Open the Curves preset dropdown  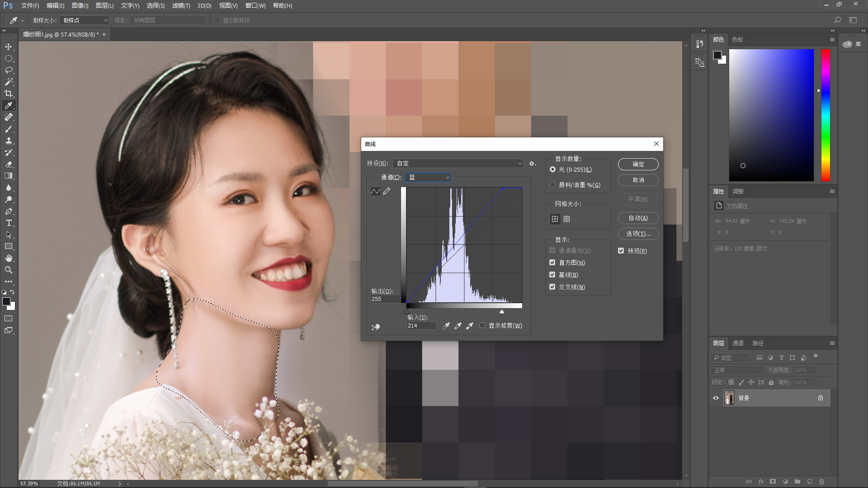point(458,164)
